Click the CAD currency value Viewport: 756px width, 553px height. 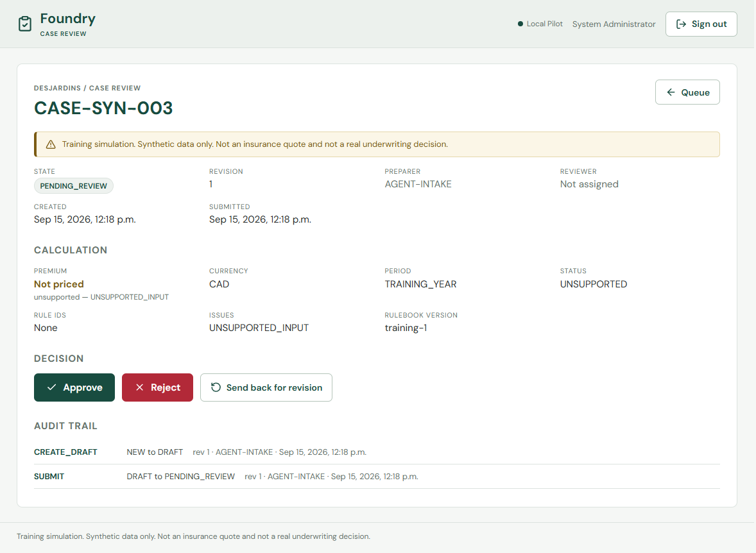click(x=219, y=284)
